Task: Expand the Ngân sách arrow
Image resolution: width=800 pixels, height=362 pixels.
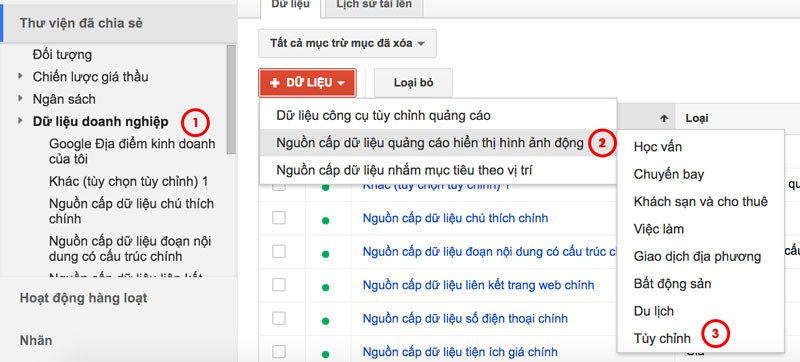Action: point(21,98)
